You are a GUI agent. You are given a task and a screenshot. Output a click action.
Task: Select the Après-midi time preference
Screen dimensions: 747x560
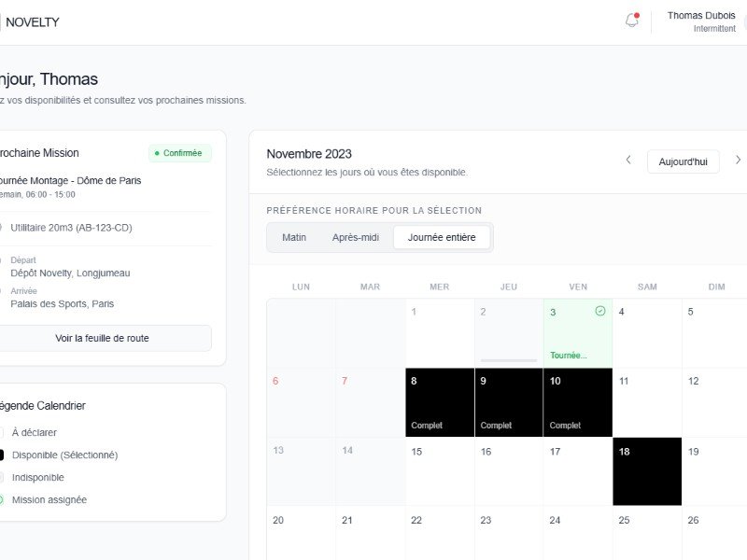[356, 237]
